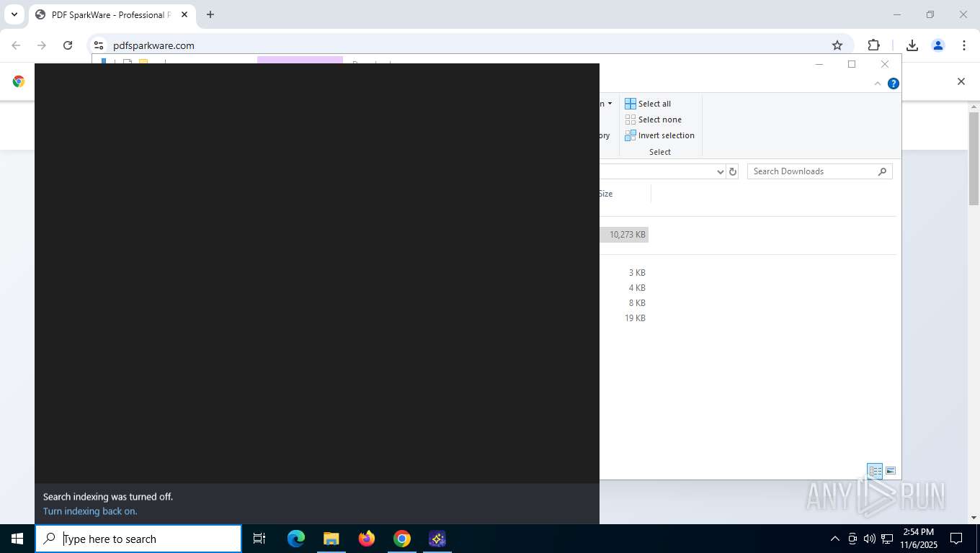This screenshot has height=553, width=980.
Task: Dismiss the Chrome infobar
Action: 961,81
